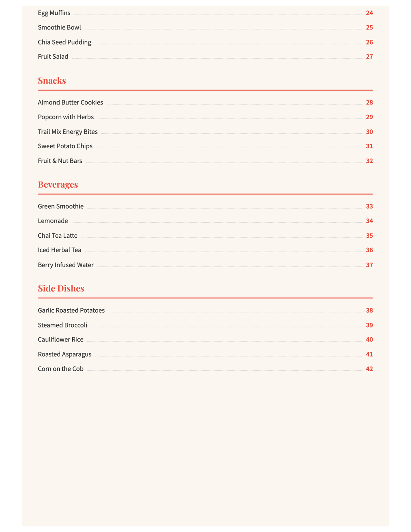411x532 pixels.
Task: Click page number 42 beside Corn on the Cob
Action: tap(369, 369)
